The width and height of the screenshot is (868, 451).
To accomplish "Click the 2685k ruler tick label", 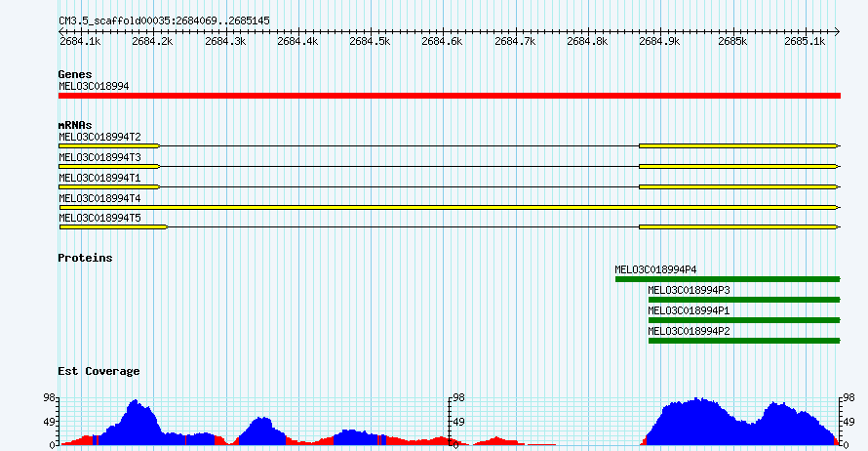I will (x=732, y=42).
